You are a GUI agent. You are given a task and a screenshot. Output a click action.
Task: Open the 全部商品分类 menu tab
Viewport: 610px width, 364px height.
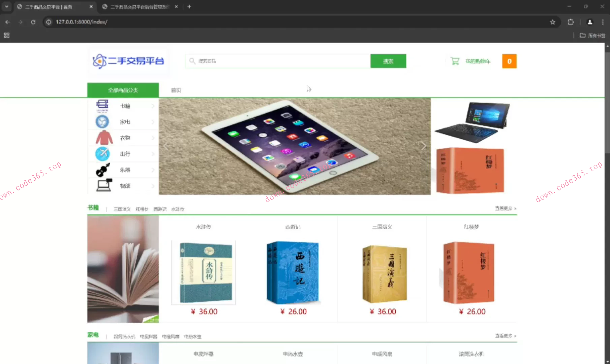tap(123, 90)
